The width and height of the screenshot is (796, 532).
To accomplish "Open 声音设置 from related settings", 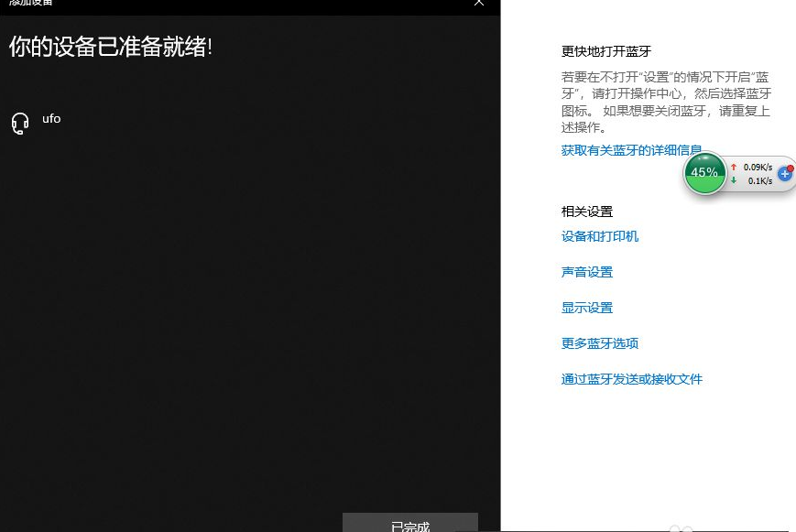I will click(x=587, y=272).
